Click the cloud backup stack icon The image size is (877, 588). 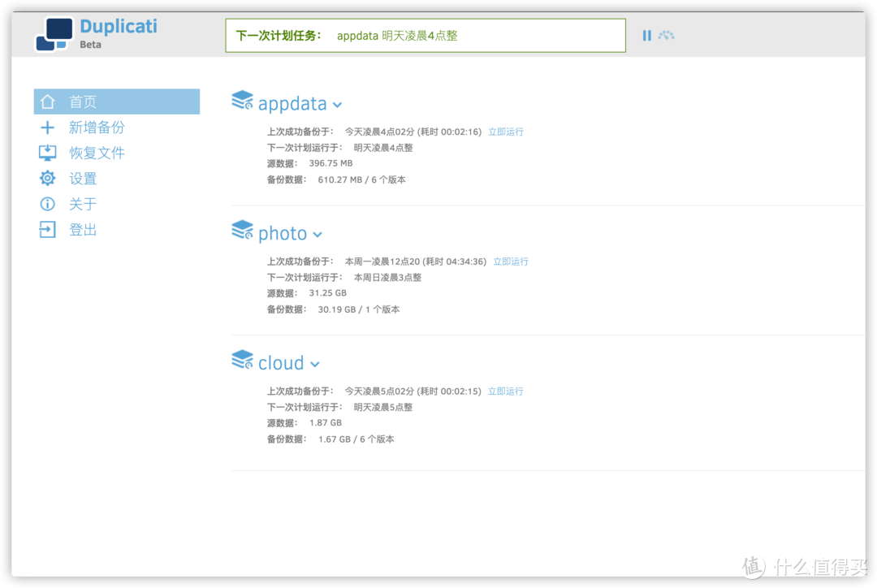tap(242, 360)
